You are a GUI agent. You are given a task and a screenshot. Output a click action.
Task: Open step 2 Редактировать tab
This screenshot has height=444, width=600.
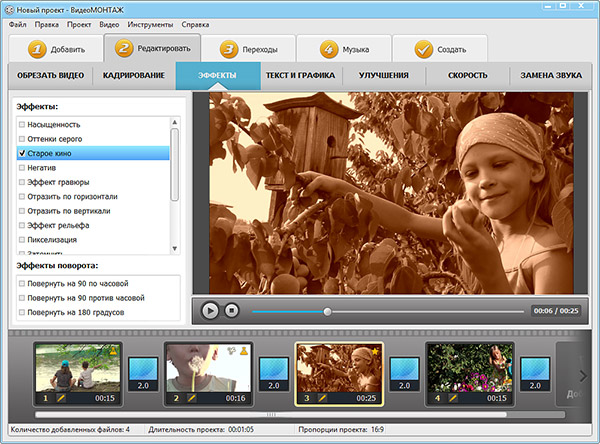click(152, 48)
